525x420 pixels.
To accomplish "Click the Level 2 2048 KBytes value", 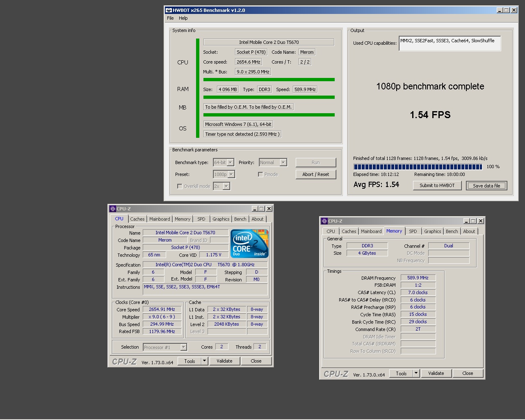I will [x=226, y=324].
